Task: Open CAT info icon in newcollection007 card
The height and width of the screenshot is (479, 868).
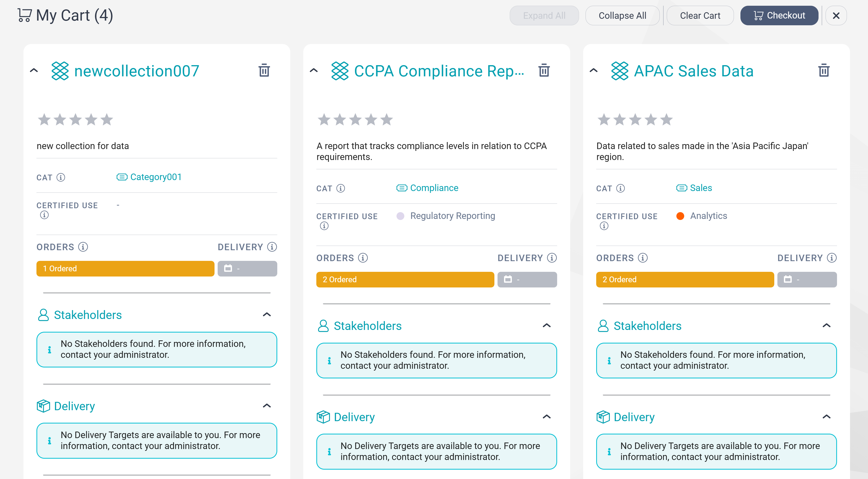Action: [x=61, y=177]
